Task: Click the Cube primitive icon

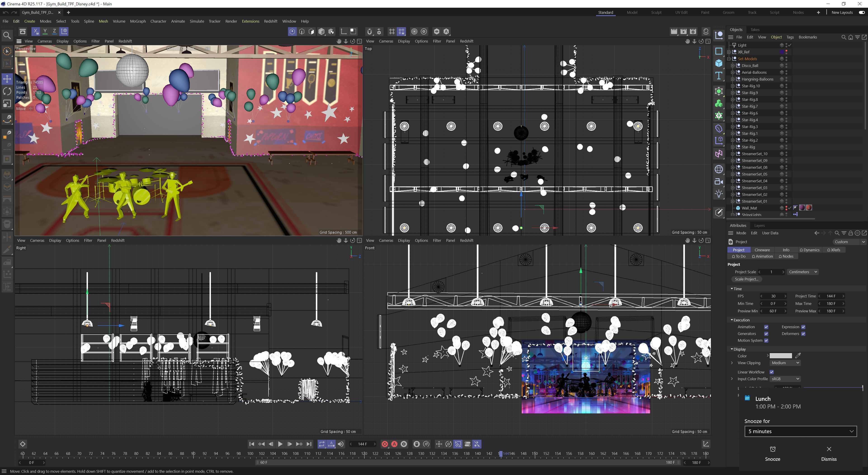Action: pos(719,63)
